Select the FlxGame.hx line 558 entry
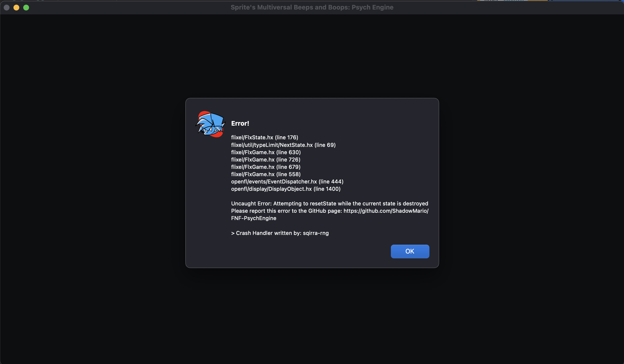Viewport: 624px width, 364px height. [x=266, y=174]
